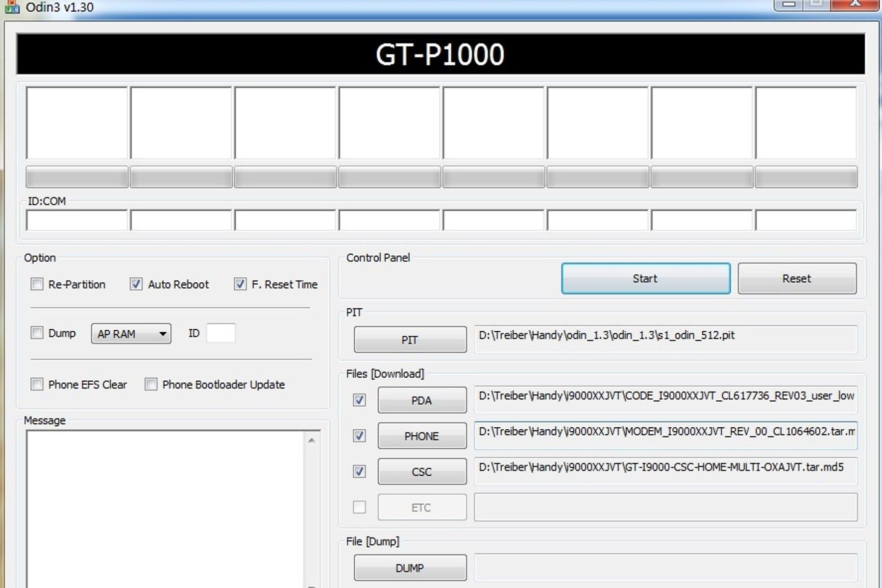The image size is (882, 588).
Task: Click the first device status slot
Action: click(x=77, y=123)
